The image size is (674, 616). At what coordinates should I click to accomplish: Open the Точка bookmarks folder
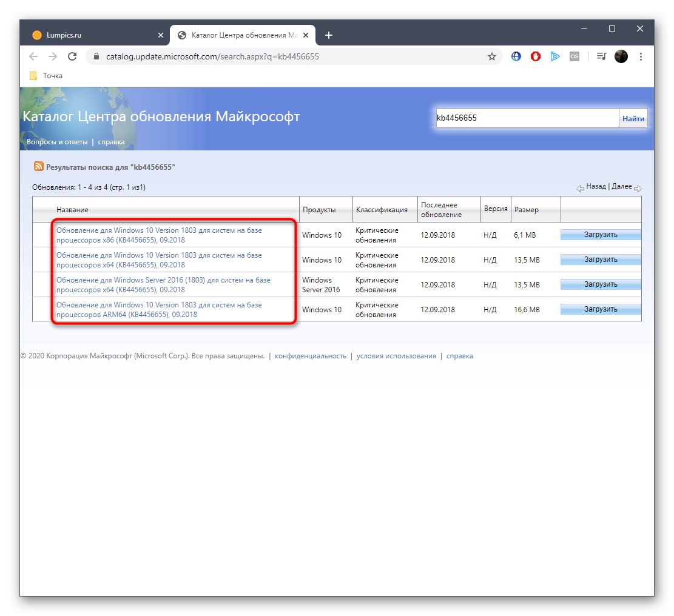point(46,76)
